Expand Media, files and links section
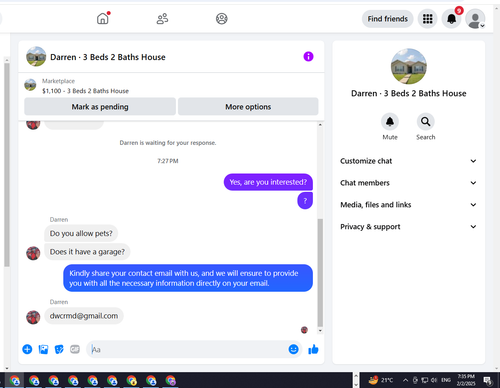 point(408,205)
